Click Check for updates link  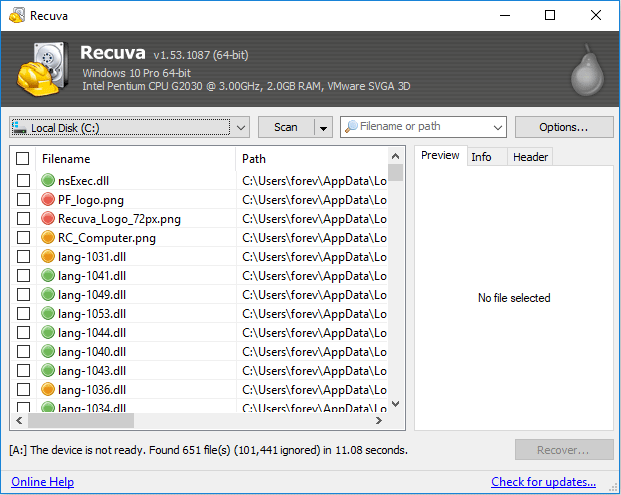click(543, 482)
